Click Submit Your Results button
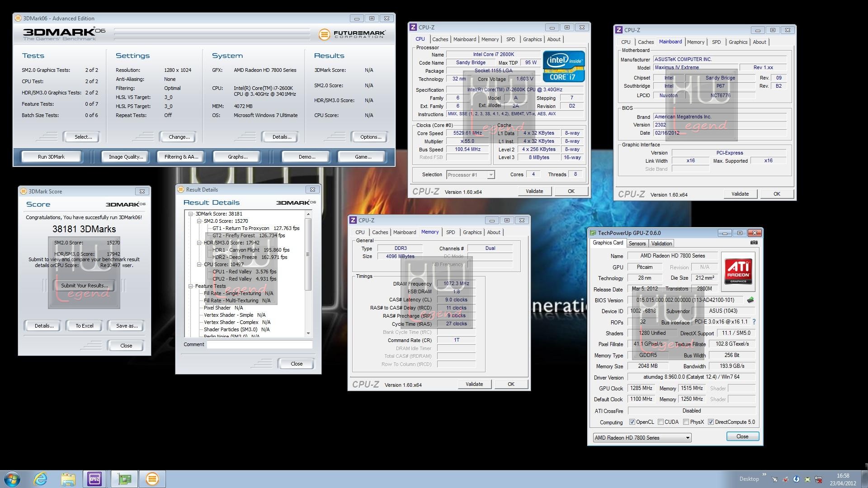This screenshot has height=488, width=868. click(x=85, y=286)
